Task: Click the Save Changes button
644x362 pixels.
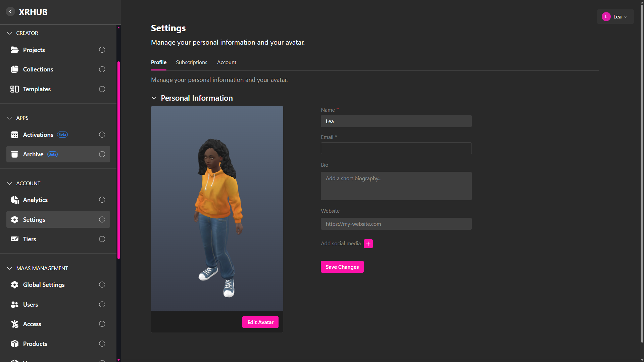Action: pyautogui.click(x=342, y=267)
